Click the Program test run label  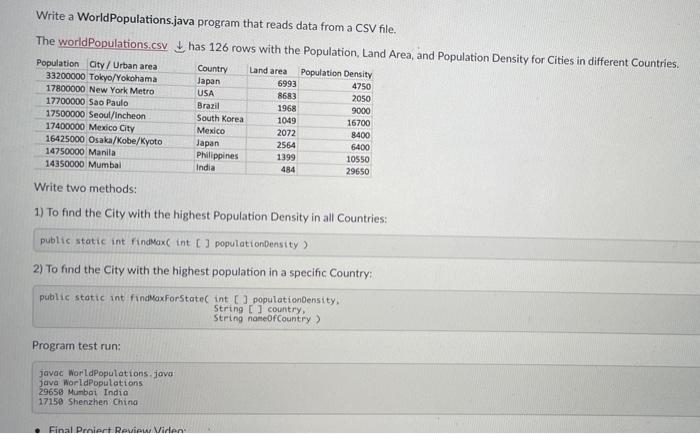(x=76, y=346)
